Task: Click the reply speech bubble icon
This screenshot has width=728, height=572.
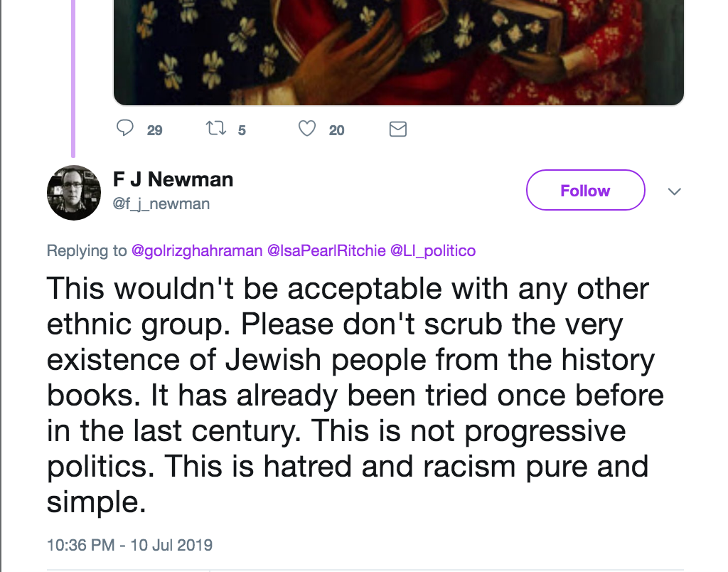Action: pyautogui.click(x=124, y=129)
